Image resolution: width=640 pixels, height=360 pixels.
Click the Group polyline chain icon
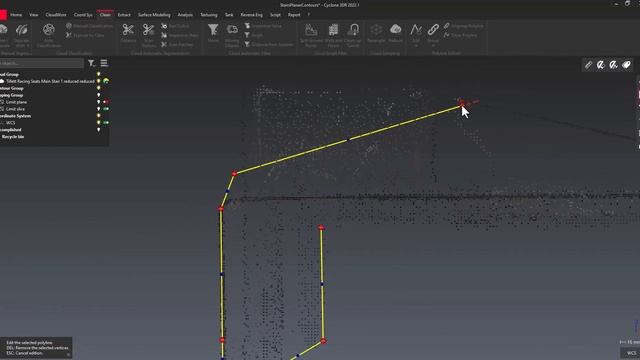[x=433, y=29]
